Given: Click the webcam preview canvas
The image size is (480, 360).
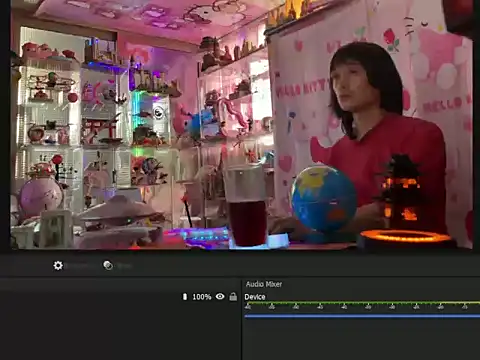Looking at the screenshot, I should [x=242, y=124].
